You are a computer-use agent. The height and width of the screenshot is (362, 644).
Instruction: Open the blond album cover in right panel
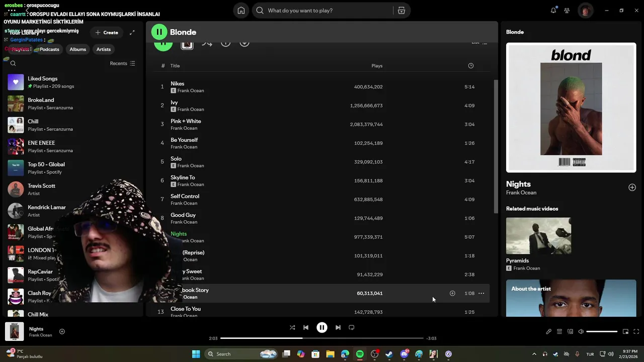(571, 108)
